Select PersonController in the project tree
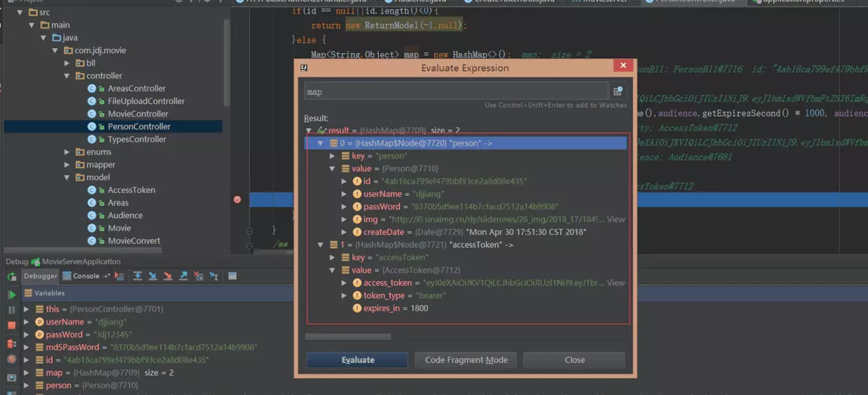 [139, 127]
